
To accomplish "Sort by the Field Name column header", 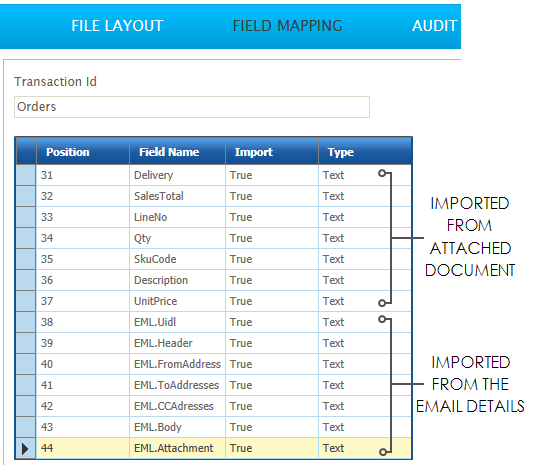I will coord(177,152).
